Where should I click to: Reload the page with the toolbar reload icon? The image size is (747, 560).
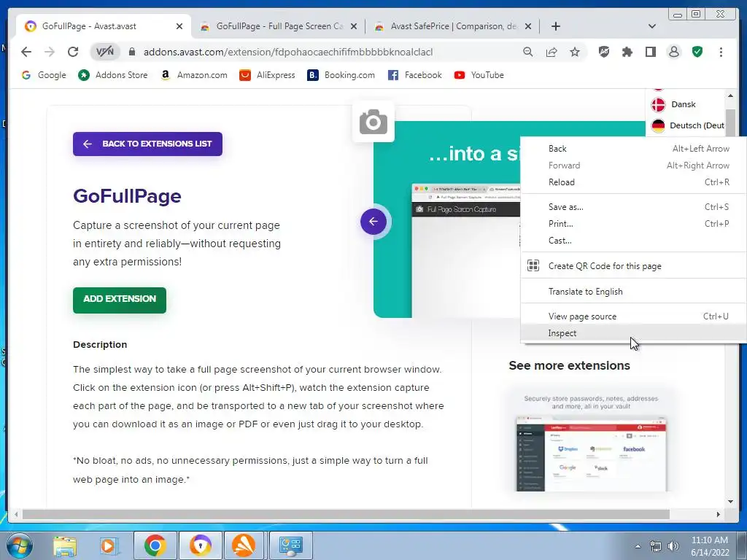click(x=73, y=52)
